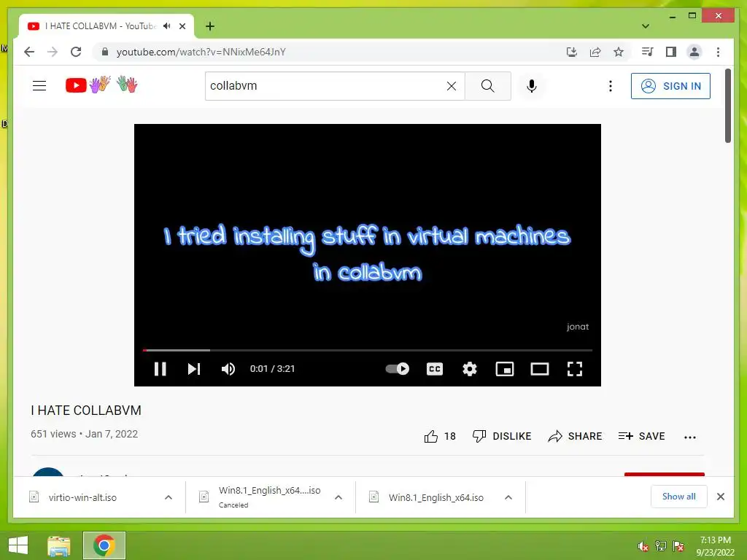Open Chrome side panel
The width and height of the screenshot is (747, 560).
pyautogui.click(x=671, y=52)
